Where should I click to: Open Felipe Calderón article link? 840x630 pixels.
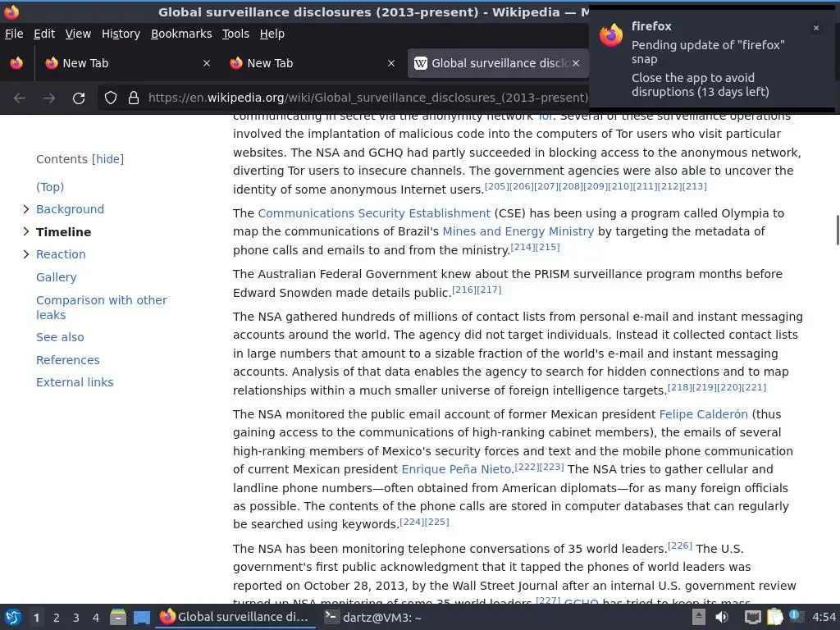[x=703, y=414]
